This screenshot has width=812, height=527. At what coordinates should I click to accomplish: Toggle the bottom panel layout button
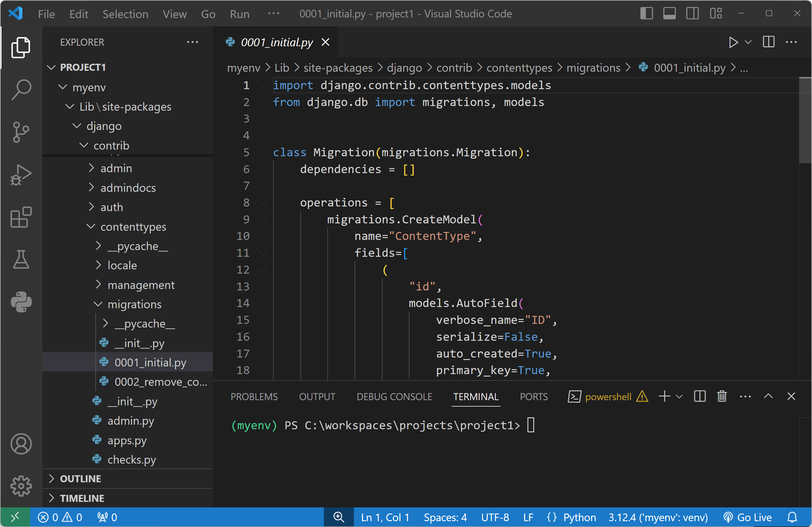tap(669, 14)
